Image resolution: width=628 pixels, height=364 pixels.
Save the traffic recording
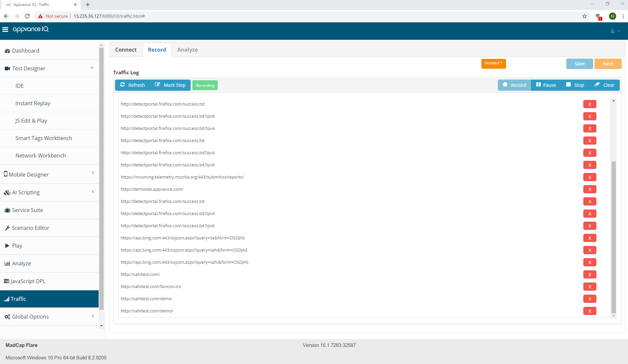(x=579, y=64)
